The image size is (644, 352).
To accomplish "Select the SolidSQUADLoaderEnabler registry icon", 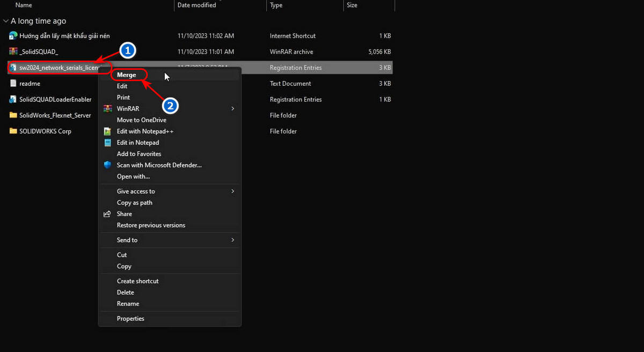I will tap(13, 99).
